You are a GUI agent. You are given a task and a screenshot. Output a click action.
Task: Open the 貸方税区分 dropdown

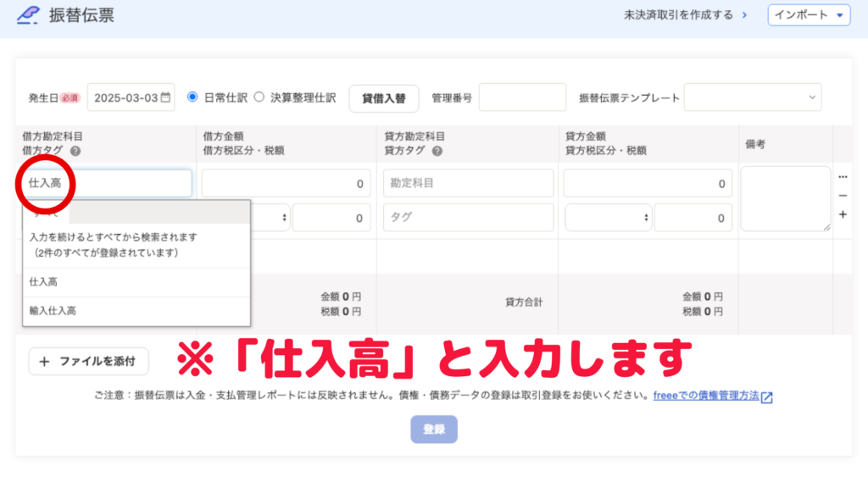click(608, 218)
